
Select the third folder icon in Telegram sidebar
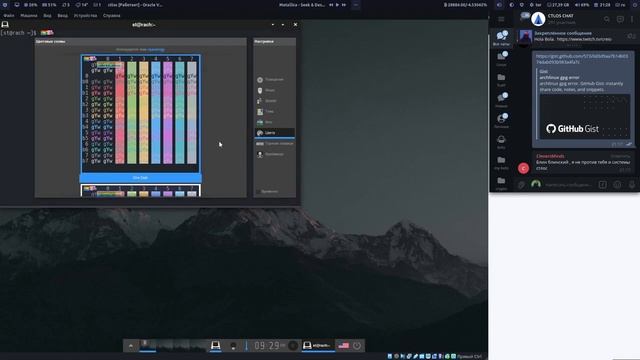(x=501, y=79)
